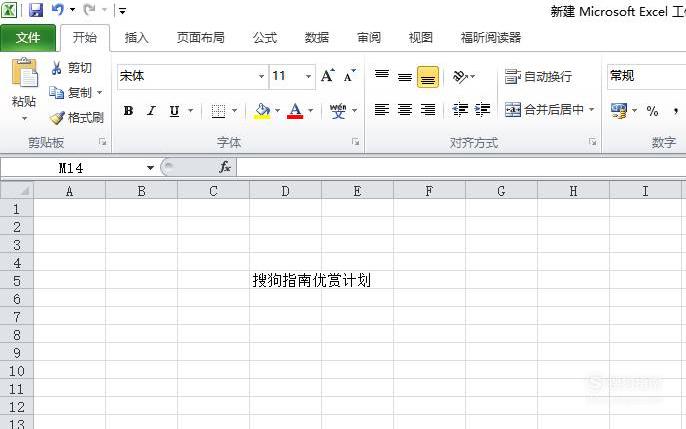Toggle bold formatting
The height and width of the screenshot is (429, 686).
pyautogui.click(x=128, y=111)
